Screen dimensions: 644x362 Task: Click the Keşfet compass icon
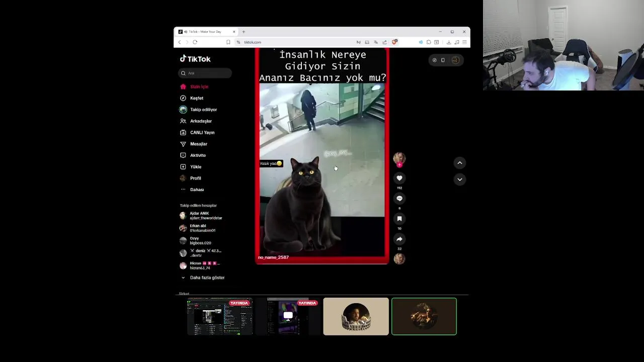click(183, 98)
